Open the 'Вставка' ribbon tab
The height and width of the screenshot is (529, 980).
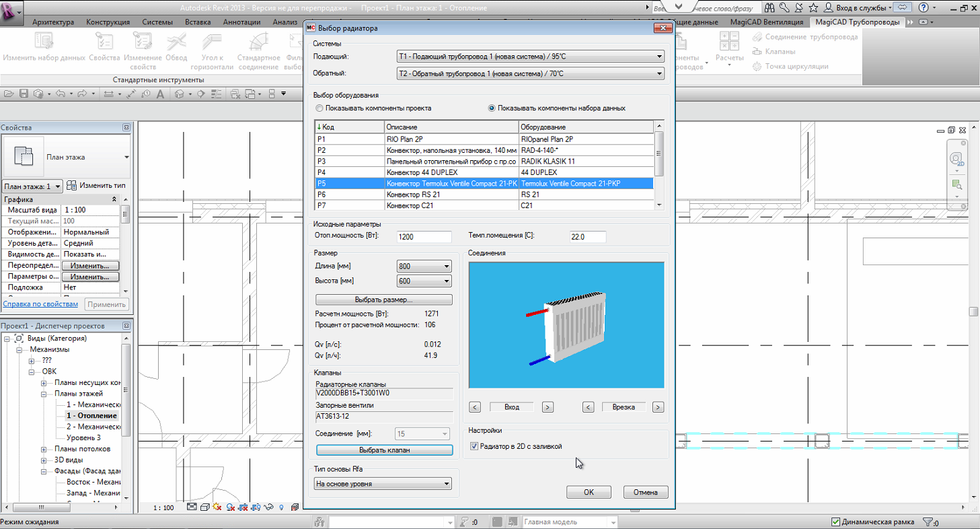click(198, 22)
